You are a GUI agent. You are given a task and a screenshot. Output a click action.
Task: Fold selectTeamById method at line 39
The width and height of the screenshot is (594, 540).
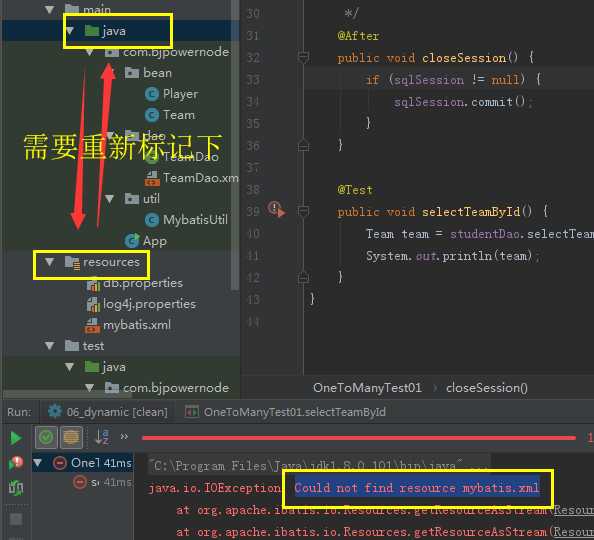pos(303,211)
